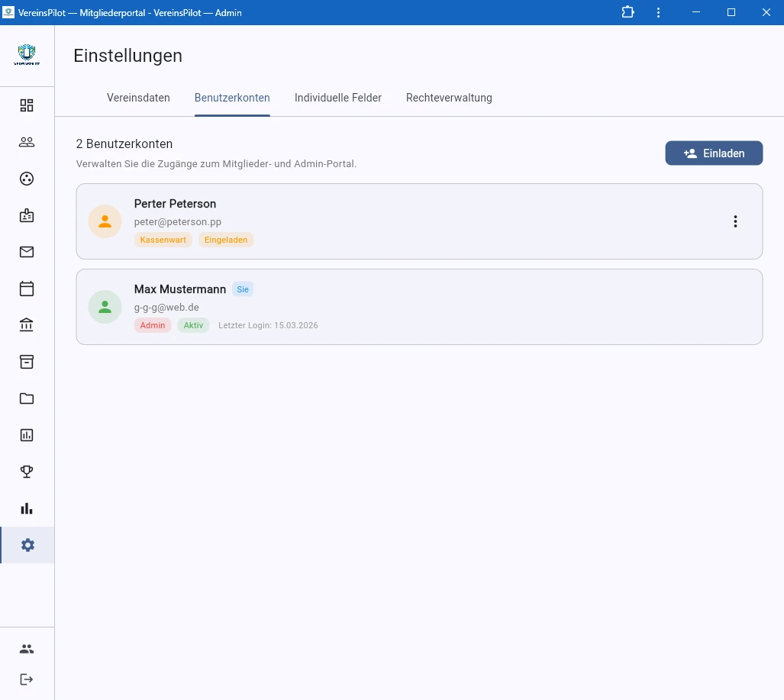The width and height of the screenshot is (784, 700).
Task: Open the ID badge icon in the sidebar
Action: tap(27, 215)
